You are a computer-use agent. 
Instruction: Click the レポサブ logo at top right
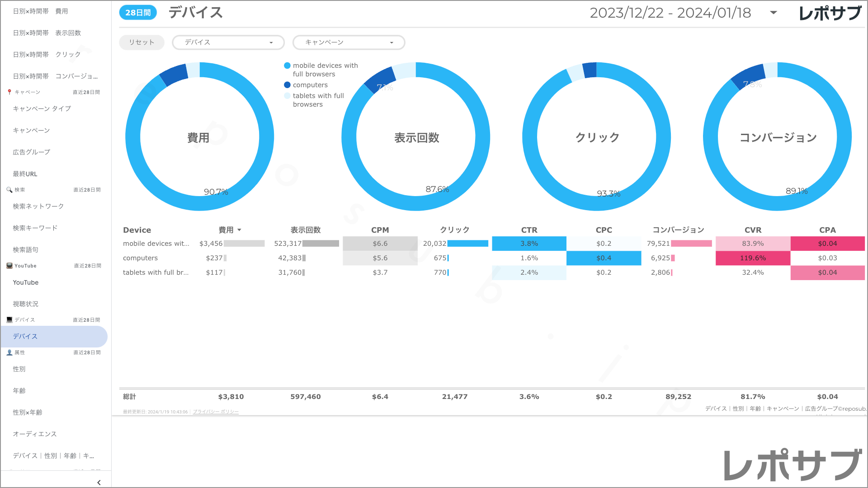coord(830,13)
